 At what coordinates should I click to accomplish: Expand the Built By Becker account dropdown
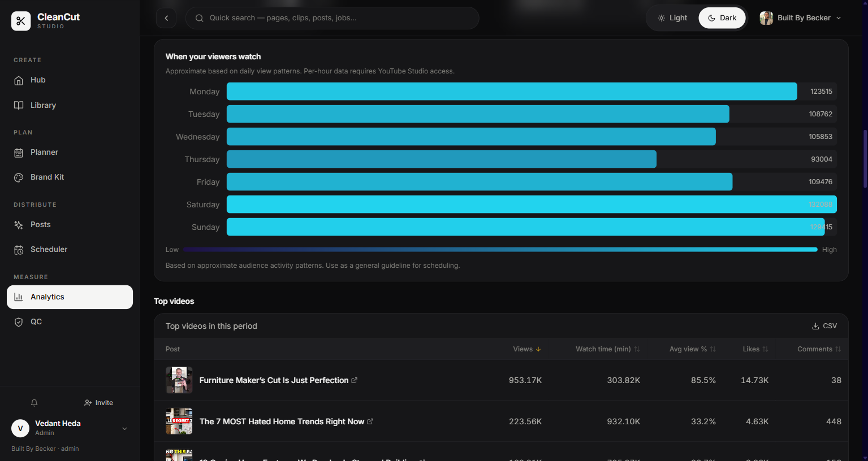801,18
